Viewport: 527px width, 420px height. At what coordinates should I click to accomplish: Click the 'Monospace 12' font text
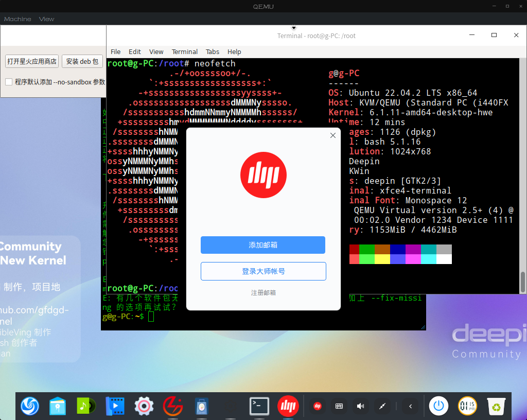pos(436,200)
